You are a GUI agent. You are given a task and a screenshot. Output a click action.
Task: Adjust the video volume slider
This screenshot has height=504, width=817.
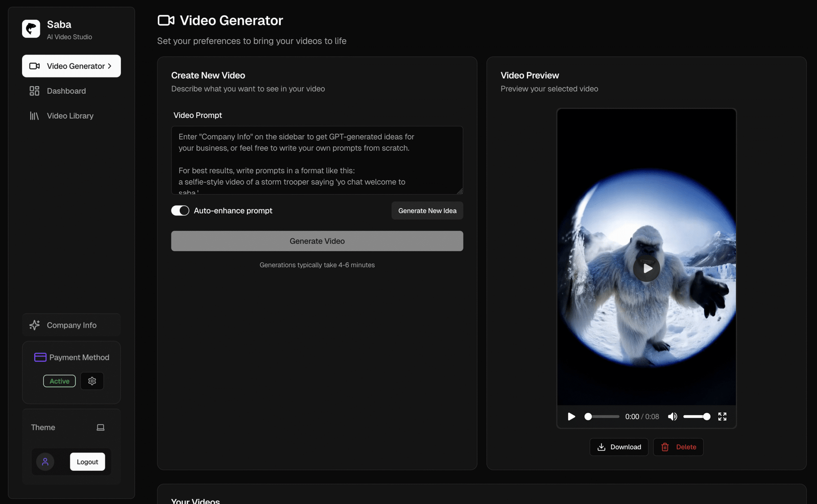click(696, 417)
